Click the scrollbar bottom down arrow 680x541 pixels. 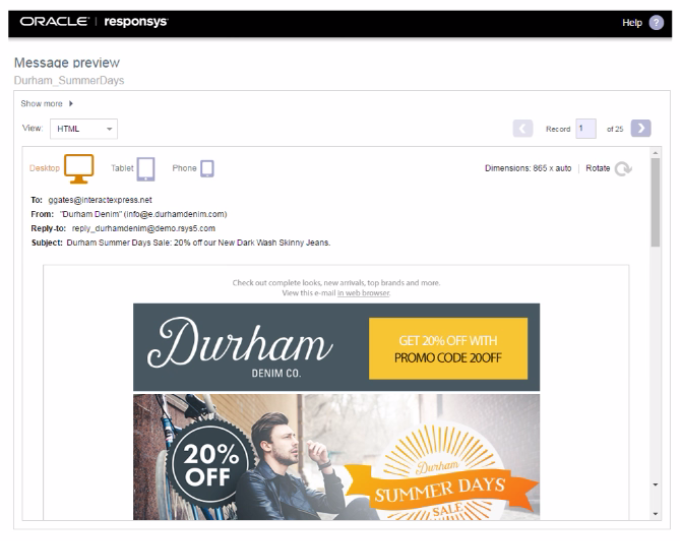(x=655, y=514)
